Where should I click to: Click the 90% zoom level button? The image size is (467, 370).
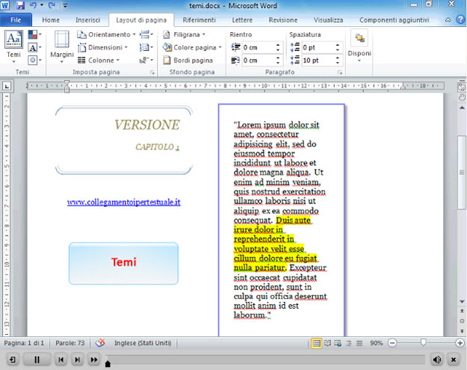pos(376,343)
